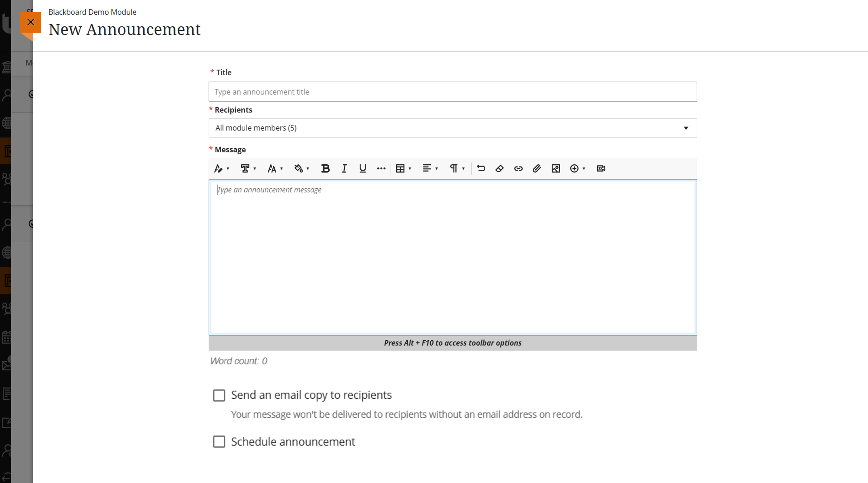The height and width of the screenshot is (483, 868).
Task: Toggle italic formatting
Action: 344,168
